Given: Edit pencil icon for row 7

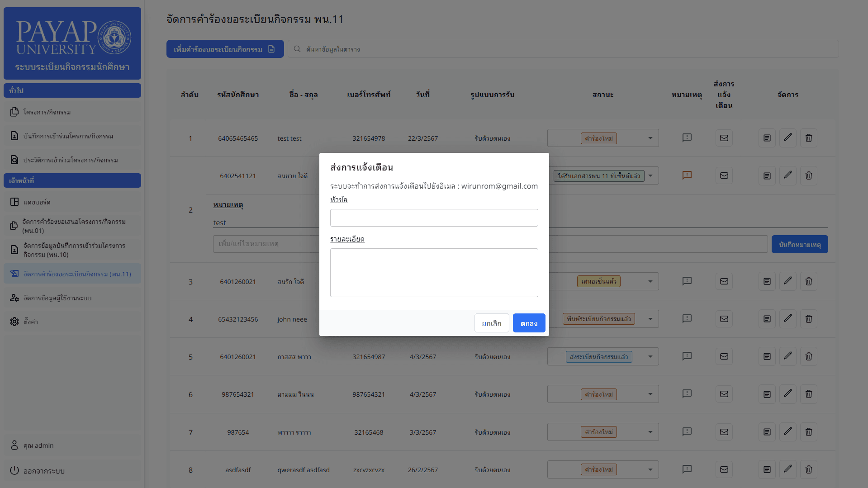Looking at the screenshot, I should tap(787, 431).
